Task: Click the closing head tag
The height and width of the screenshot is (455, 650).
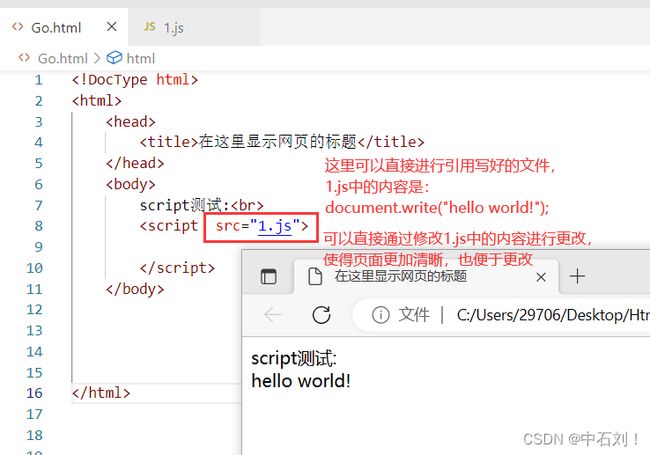Action: click(135, 163)
